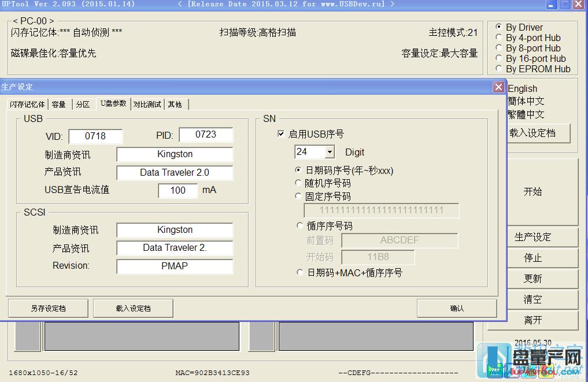Select the 固定序号码 serial option

[299, 196]
